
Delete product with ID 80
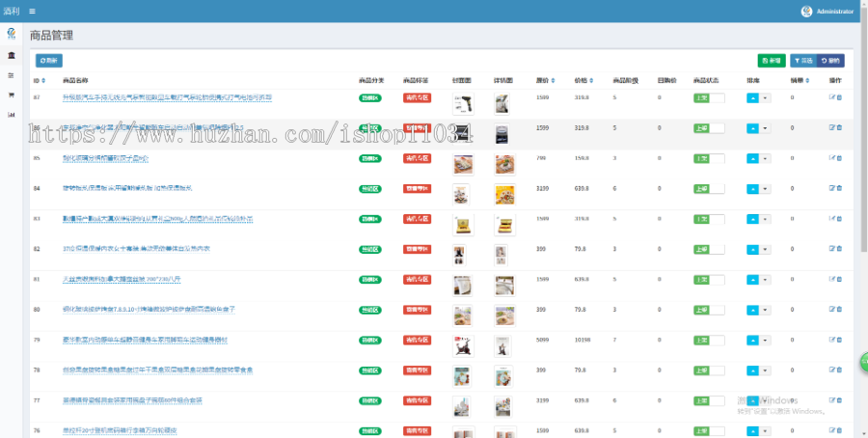pos(839,309)
